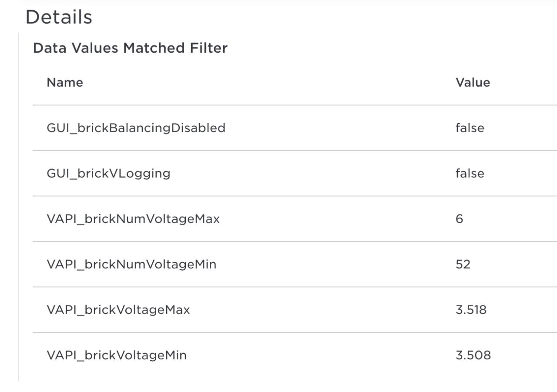The height and width of the screenshot is (392, 557).
Task: Select the VAPI_brickNumVoltageMax name cell
Action: pyautogui.click(x=133, y=219)
